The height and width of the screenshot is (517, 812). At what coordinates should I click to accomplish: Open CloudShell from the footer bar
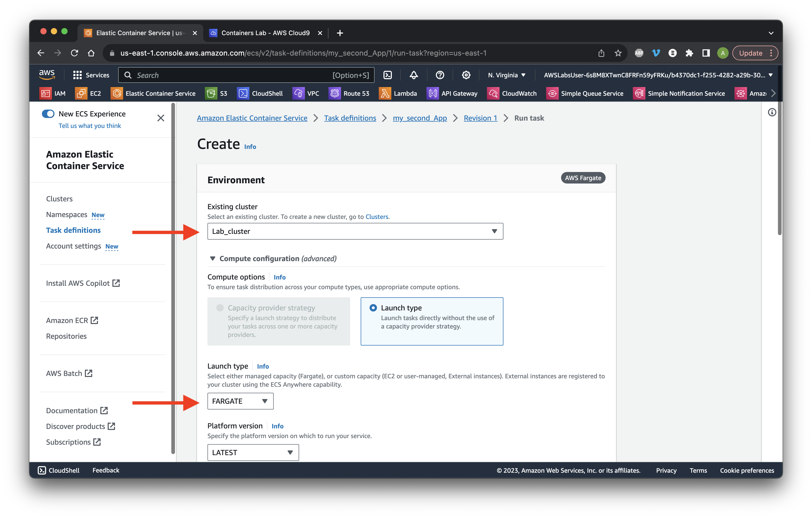coord(59,470)
